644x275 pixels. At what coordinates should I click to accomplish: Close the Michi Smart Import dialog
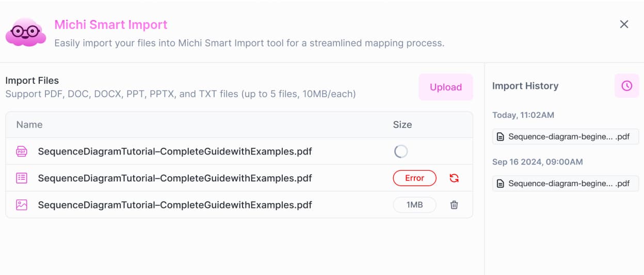click(x=624, y=24)
